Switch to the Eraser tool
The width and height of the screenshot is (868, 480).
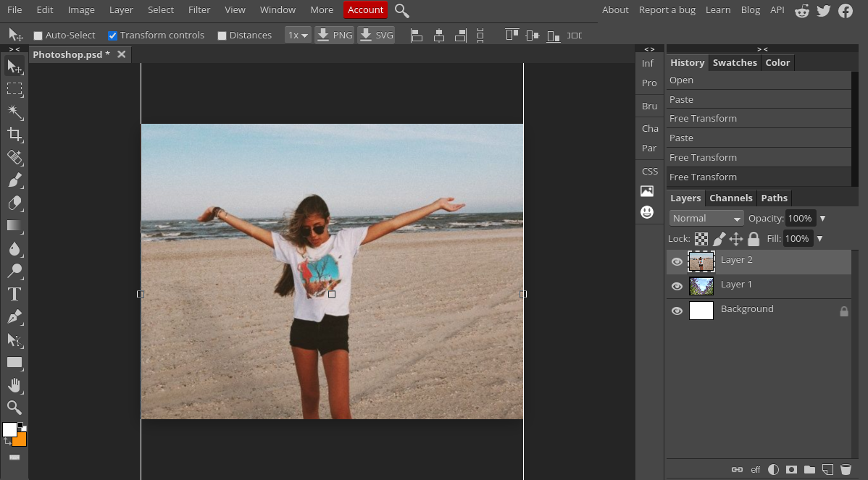click(x=14, y=203)
